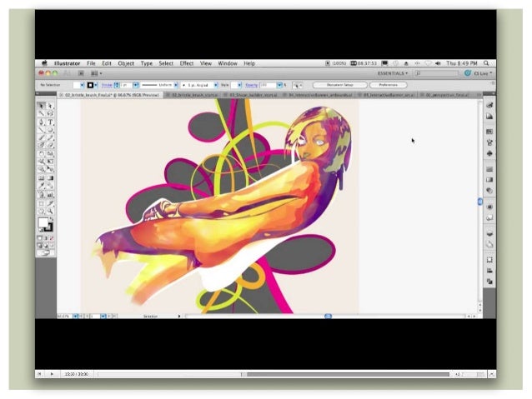Image resolution: width=532 pixels, height=399 pixels.
Task: Play the video with play button
Action: [x=52, y=374]
